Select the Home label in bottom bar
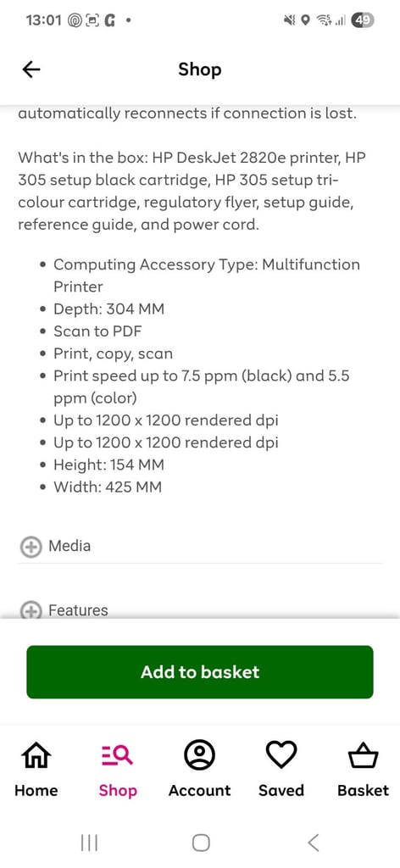The height and width of the screenshot is (868, 400). click(x=36, y=791)
